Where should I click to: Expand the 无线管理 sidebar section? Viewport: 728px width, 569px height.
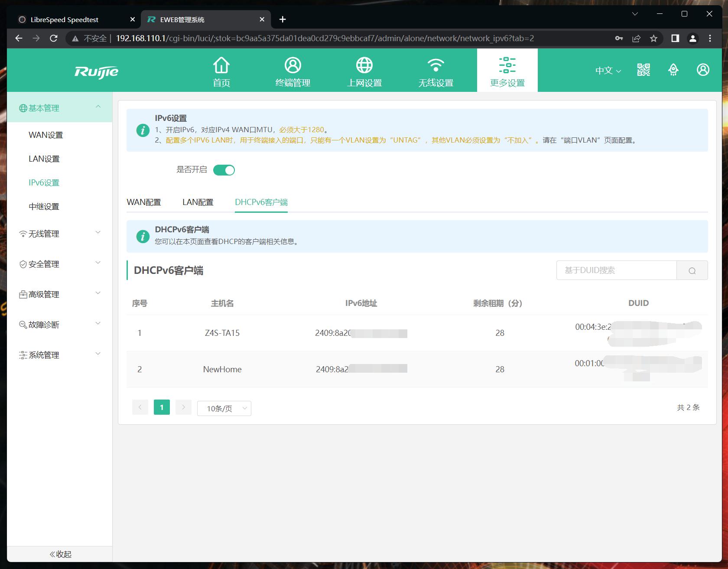coord(59,234)
